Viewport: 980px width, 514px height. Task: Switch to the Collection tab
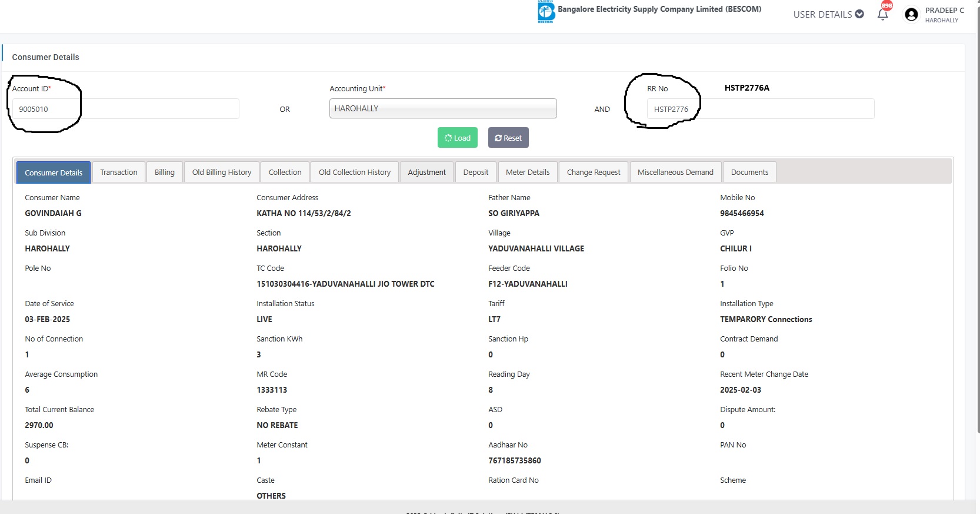click(285, 172)
